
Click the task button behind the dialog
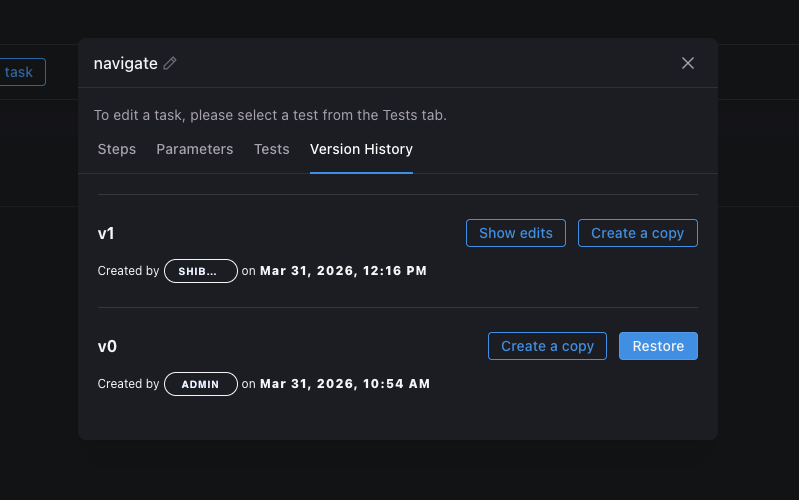pos(20,72)
